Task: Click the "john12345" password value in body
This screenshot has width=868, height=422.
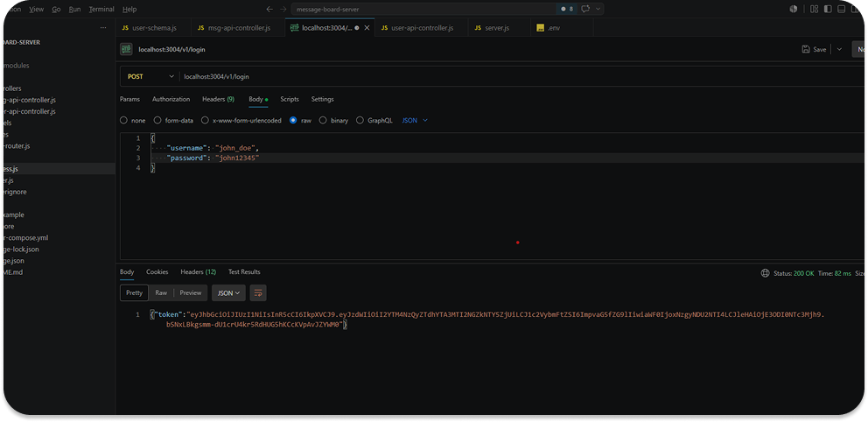Action: (237, 158)
